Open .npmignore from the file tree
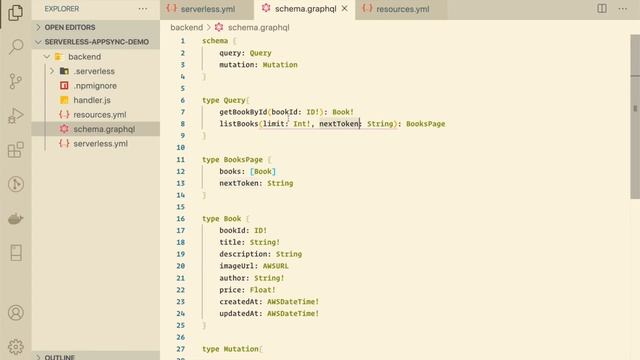The width and height of the screenshot is (640, 360). [x=96, y=86]
